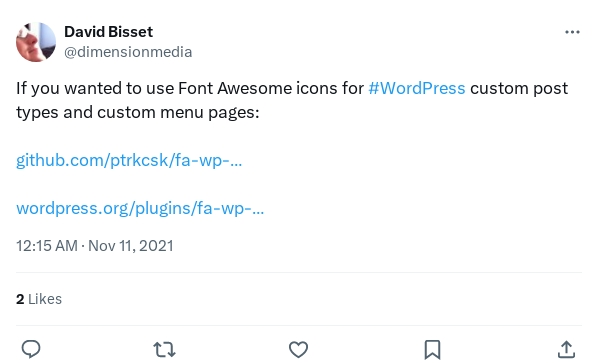
Task: Follow the #WordPress hashtag link
Action: tap(417, 88)
